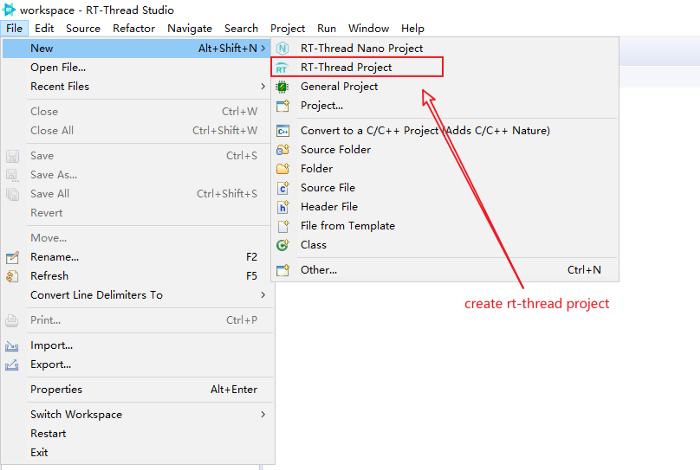This screenshot has height=470, width=700.
Task: Select File from Template entry
Action: (x=445, y=226)
